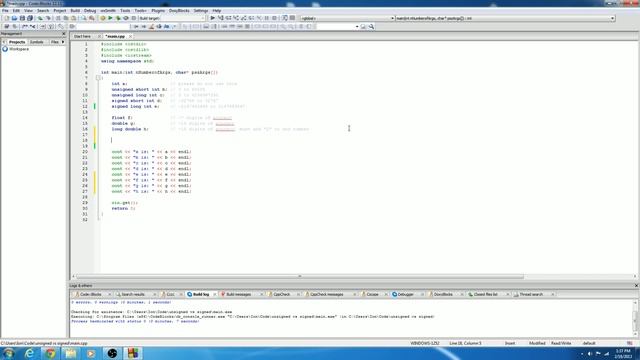Viewport: 640px width, 360px height.
Task: Click the Debugging windows icon
Action: 285,18
